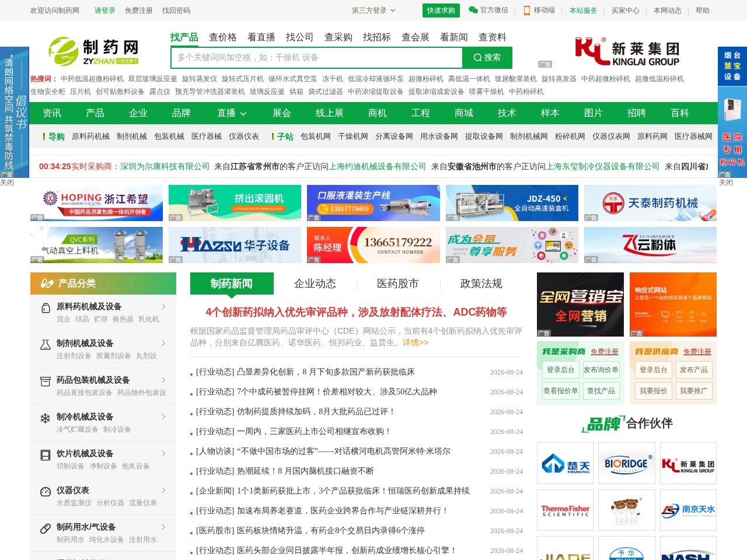Click the 药品包装机械及设备 box icon
Image resolution: width=747 pixels, height=560 pixels.
46,381
